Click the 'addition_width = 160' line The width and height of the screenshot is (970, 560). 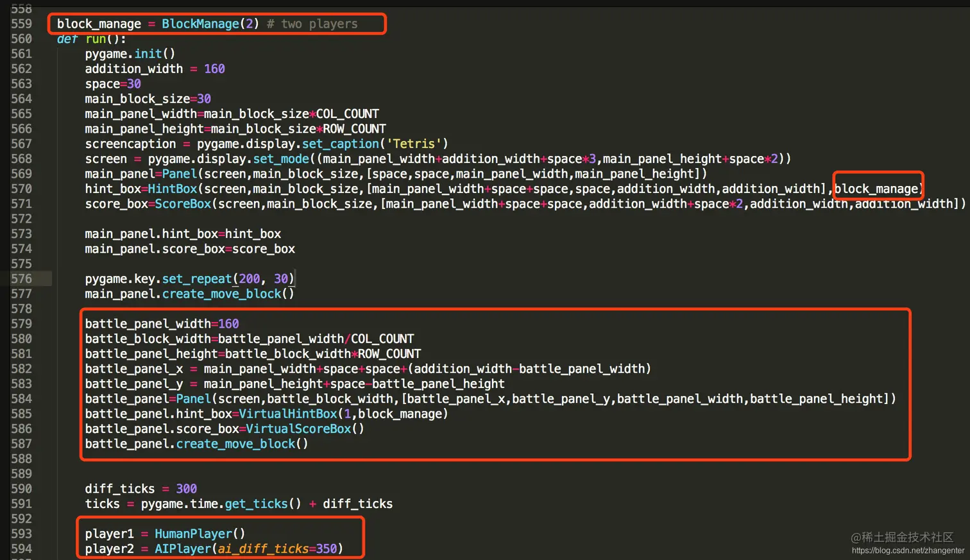155,69
